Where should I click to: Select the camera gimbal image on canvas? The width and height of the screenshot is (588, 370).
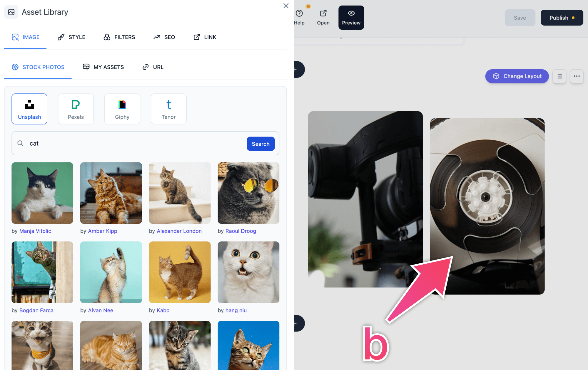(x=365, y=199)
